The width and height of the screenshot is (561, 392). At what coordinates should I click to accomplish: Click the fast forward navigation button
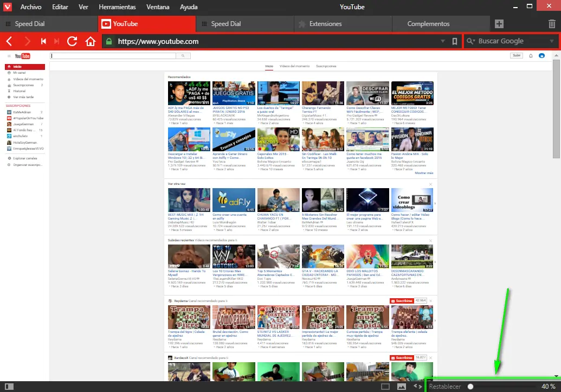(x=56, y=41)
